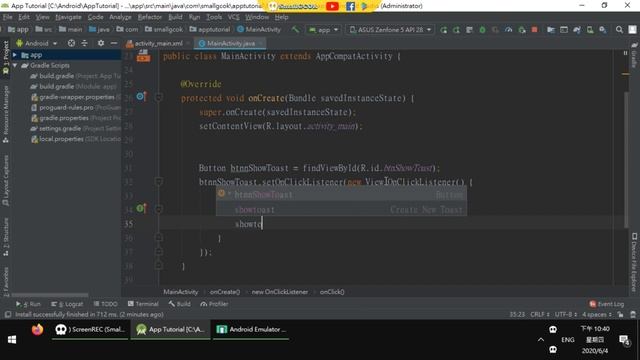640x360 pixels.
Task: Open the Logcat tool window
Action: (67, 304)
